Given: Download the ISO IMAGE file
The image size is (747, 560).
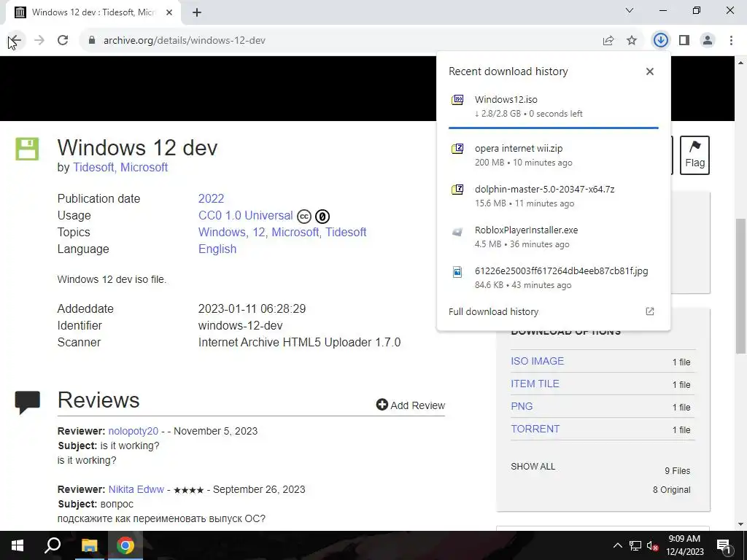Looking at the screenshot, I should click(x=538, y=361).
